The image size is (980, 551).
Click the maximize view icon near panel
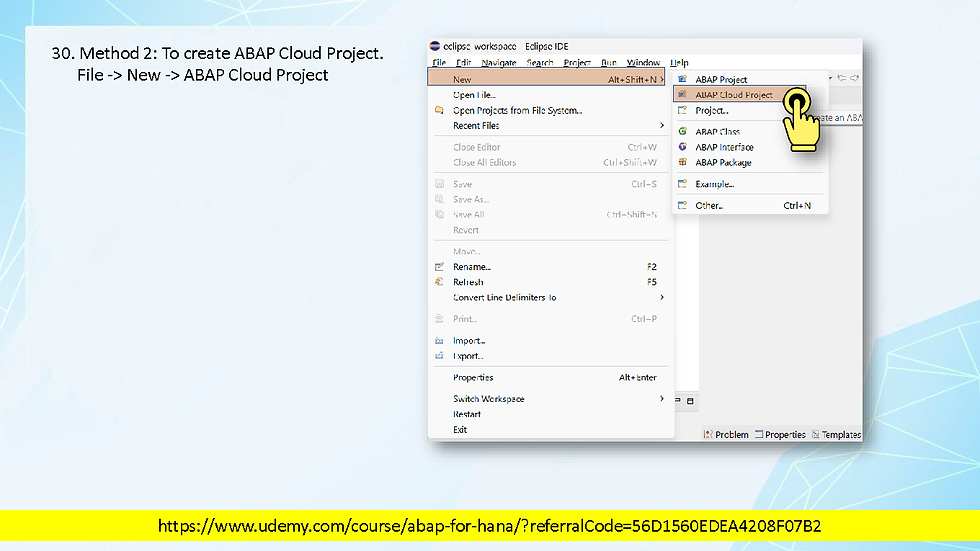[x=691, y=400]
